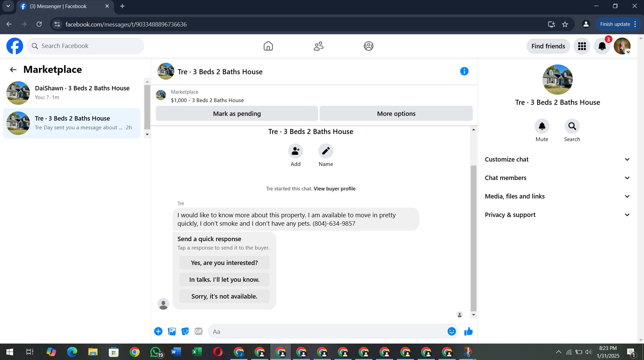This screenshot has height=360, width=644.
Task: Open the emoji picker
Action: point(452,331)
